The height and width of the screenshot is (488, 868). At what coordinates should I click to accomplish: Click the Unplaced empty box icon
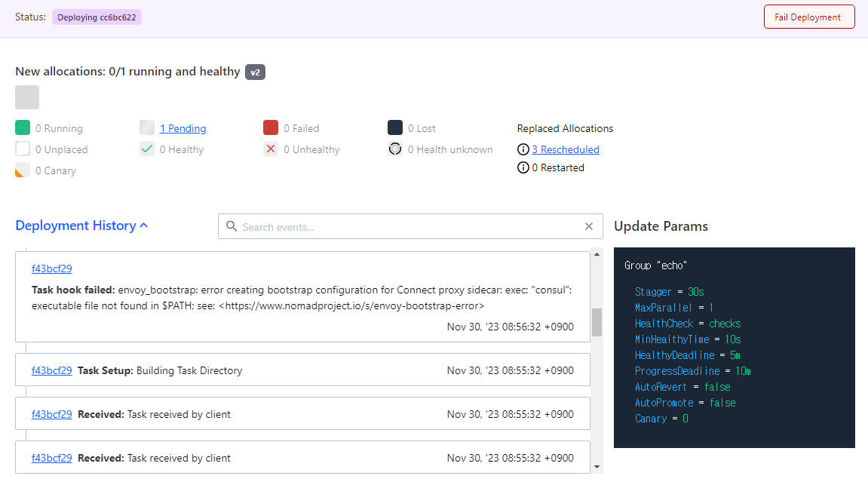tap(22, 149)
